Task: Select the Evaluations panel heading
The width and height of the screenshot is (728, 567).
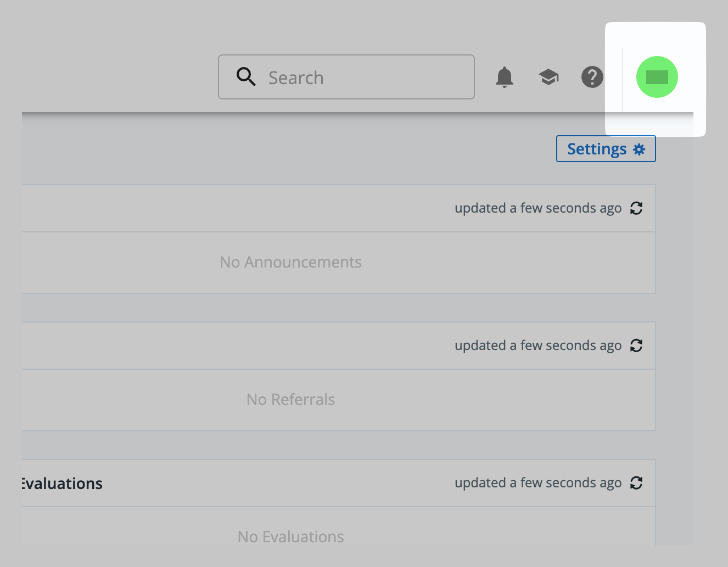Action: click(x=61, y=483)
